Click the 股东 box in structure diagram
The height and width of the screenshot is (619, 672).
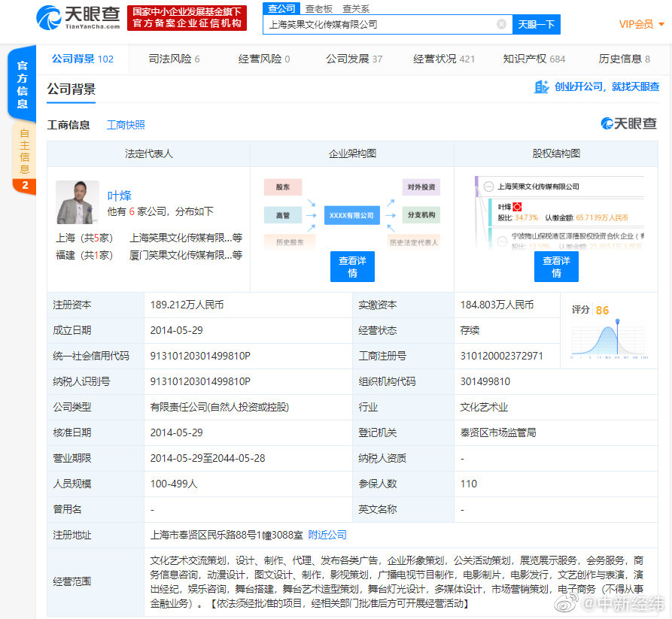click(x=283, y=187)
